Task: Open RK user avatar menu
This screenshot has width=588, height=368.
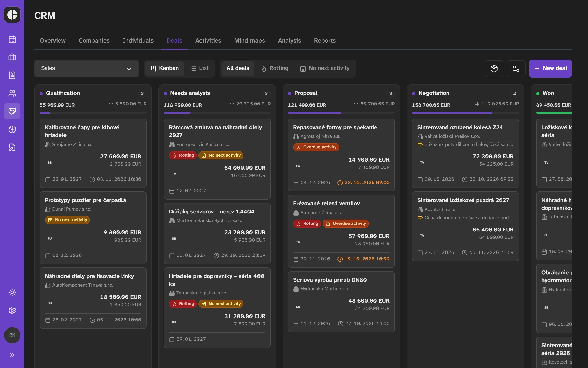Action: [12, 335]
